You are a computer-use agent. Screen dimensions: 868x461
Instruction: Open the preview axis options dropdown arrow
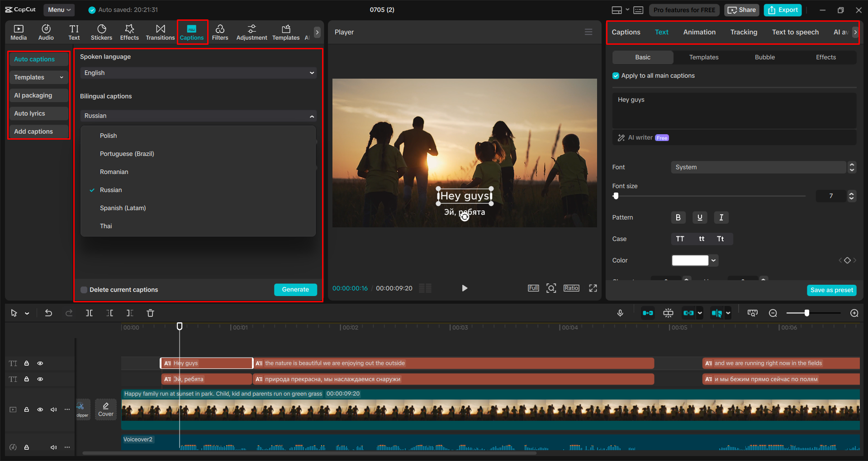click(x=728, y=313)
